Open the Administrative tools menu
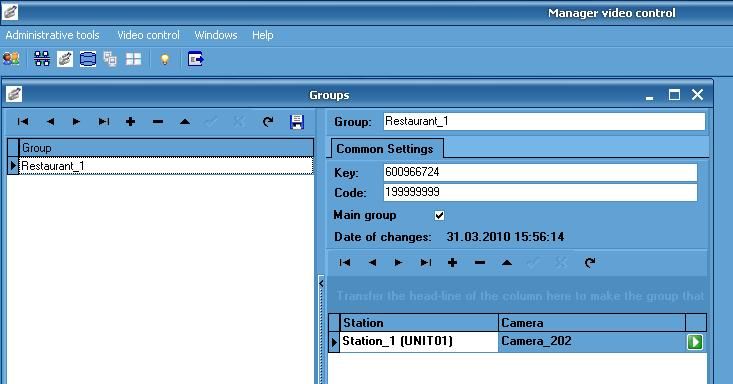This screenshot has height=384, width=733. coord(52,35)
